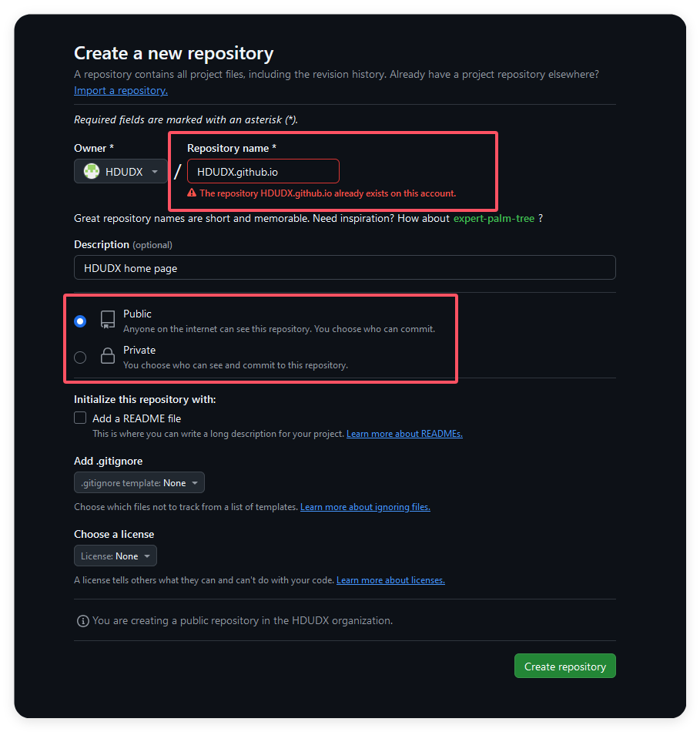Click the info circle icon
Screen dimensions: 700x732
coord(82,620)
